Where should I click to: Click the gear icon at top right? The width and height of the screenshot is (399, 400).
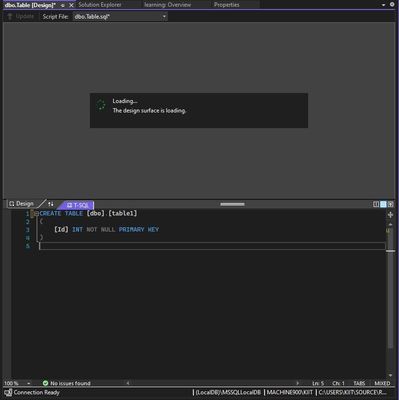(392, 5)
